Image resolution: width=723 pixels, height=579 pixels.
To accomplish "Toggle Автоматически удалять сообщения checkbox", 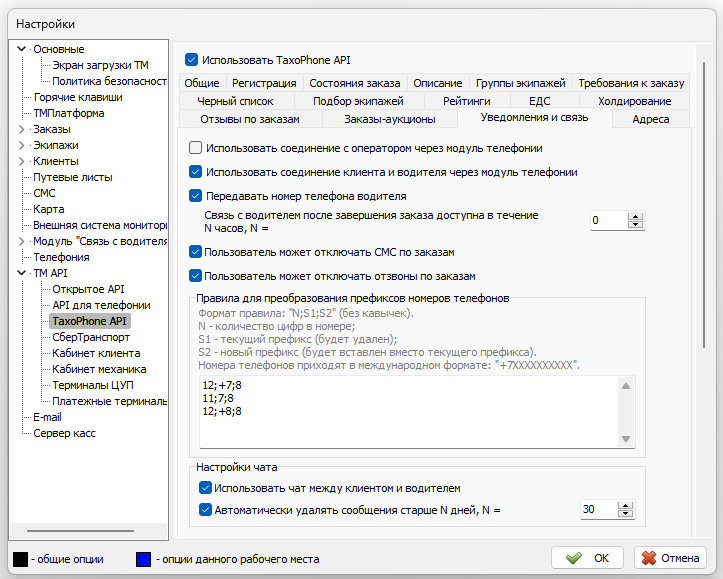I will (x=205, y=510).
